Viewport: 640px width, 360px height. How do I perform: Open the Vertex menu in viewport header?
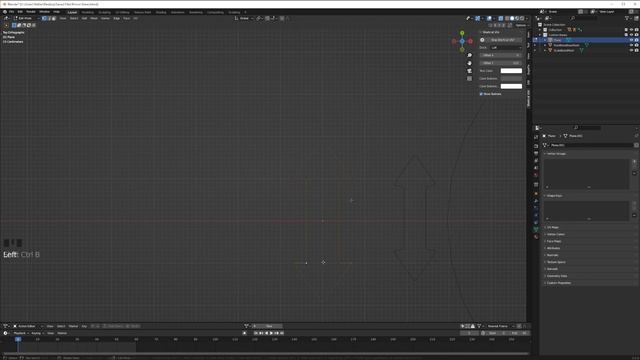[x=105, y=18]
